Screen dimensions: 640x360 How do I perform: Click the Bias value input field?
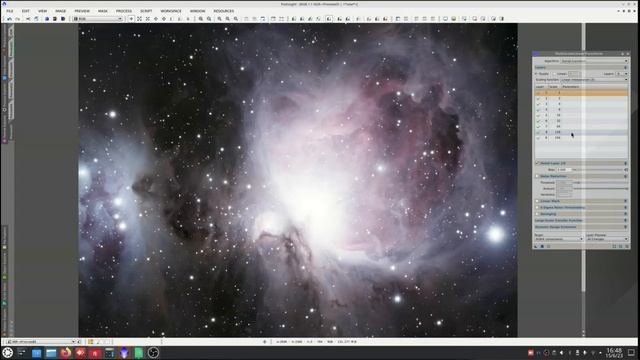pyautogui.click(x=564, y=169)
